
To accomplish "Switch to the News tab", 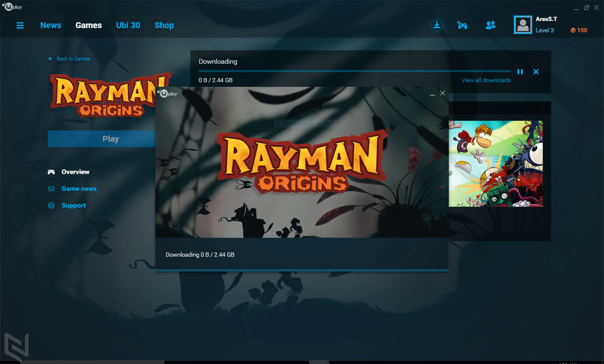I will 51,25.
